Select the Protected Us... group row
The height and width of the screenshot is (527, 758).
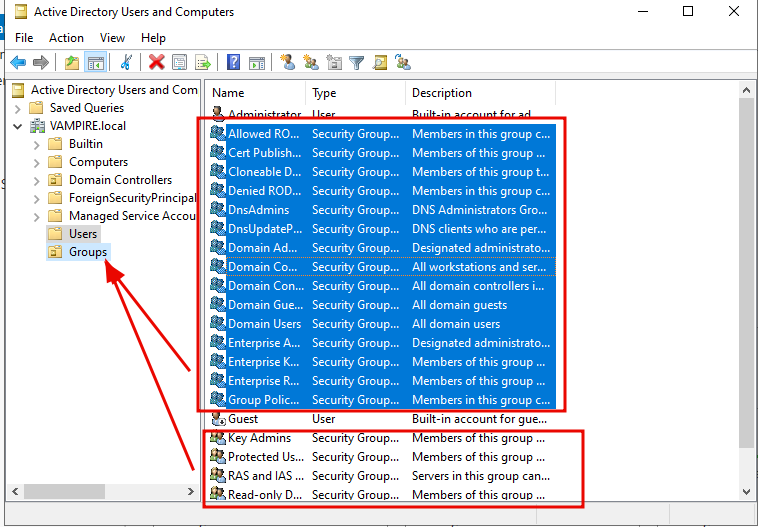(383, 457)
